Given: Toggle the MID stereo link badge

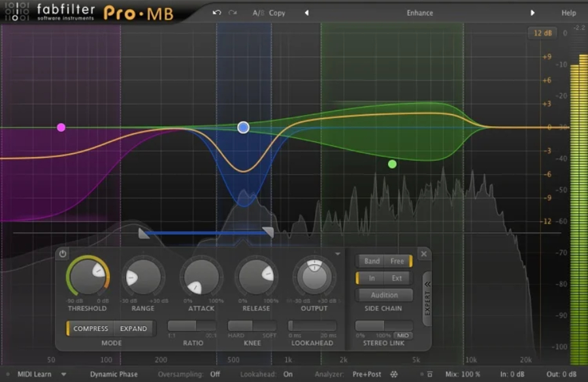Looking at the screenshot, I should coord(404,334).
